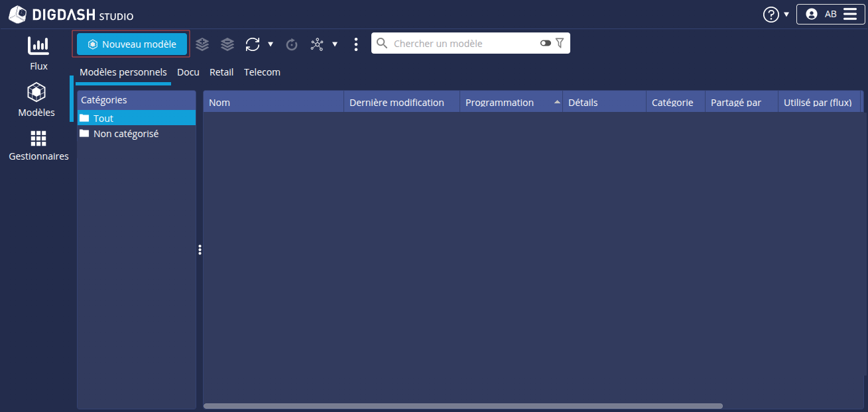
Task: Open the Modèles section in sidebar
Action: click(x=36, y=100)
